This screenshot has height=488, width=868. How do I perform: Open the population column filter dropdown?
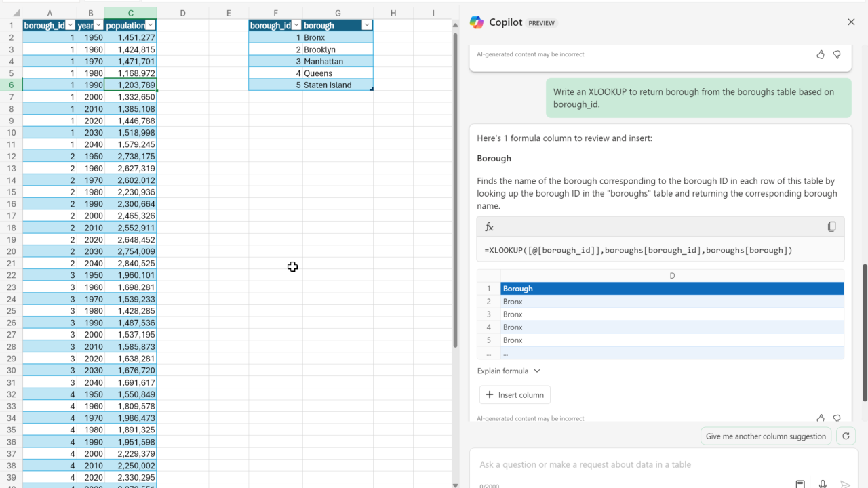point(151,25)
